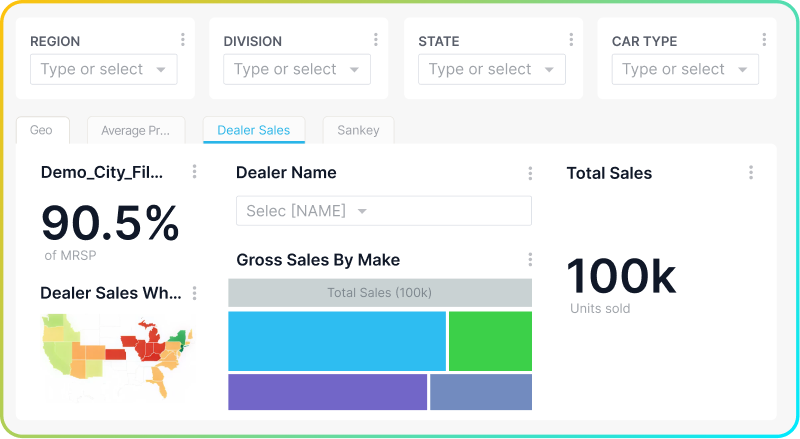
Task: Focus the DIVISION Type or select field
Action: pos(297,69)
